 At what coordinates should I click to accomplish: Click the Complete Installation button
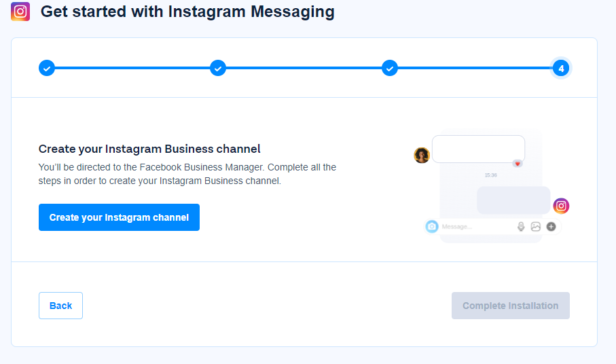coord(510,306)
